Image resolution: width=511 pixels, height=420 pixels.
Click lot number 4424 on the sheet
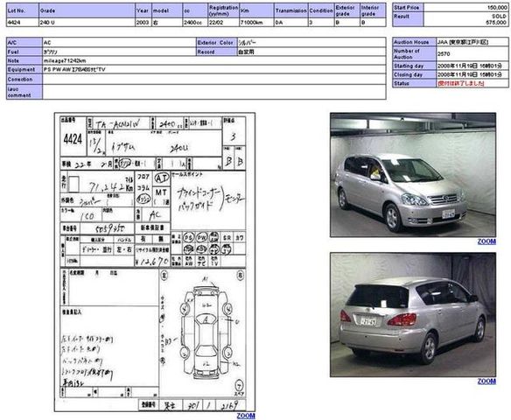pyautogui.click(x=73, y=139)
